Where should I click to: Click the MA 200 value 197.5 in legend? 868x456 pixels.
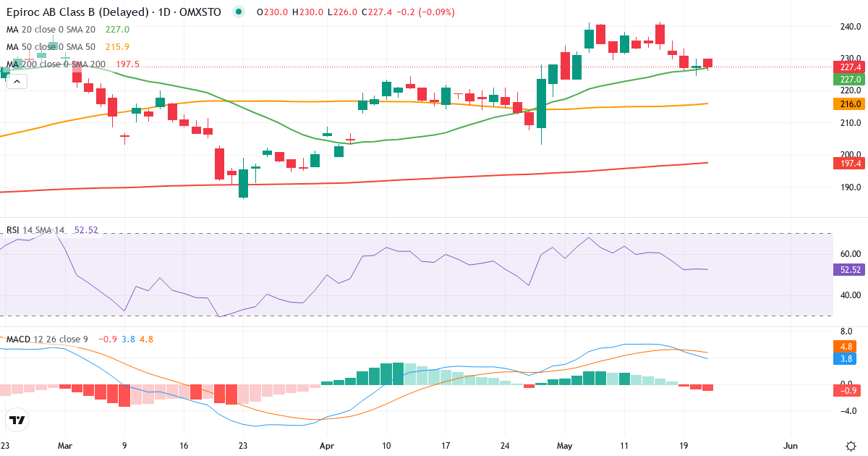tap(127, 64)
